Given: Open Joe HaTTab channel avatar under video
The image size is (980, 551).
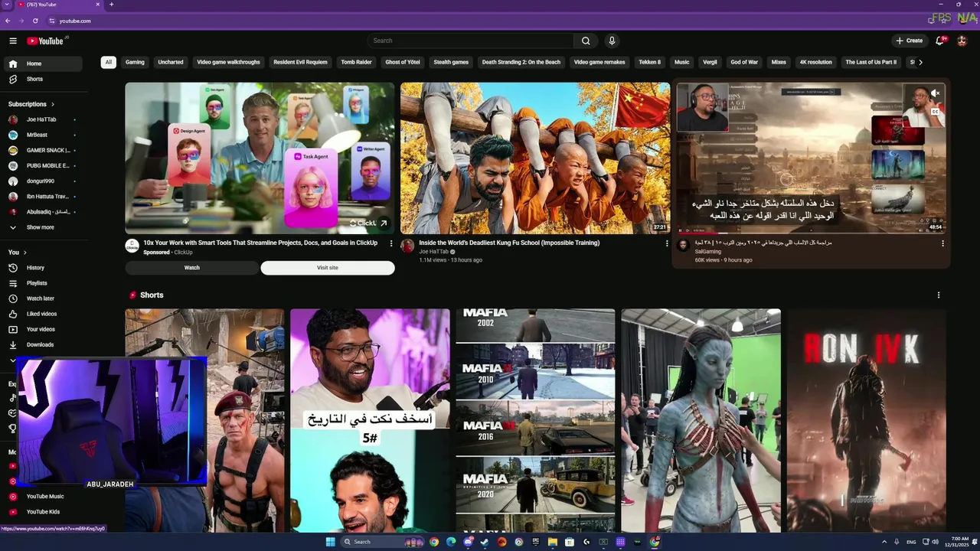Looking at the screenshot, I should tap(407, 246).
